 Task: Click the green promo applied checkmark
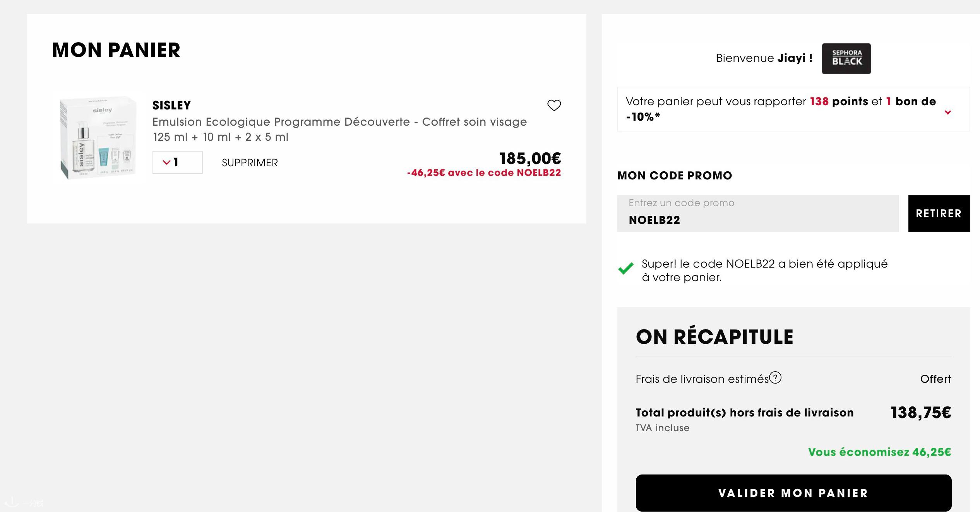pos(626,268)
